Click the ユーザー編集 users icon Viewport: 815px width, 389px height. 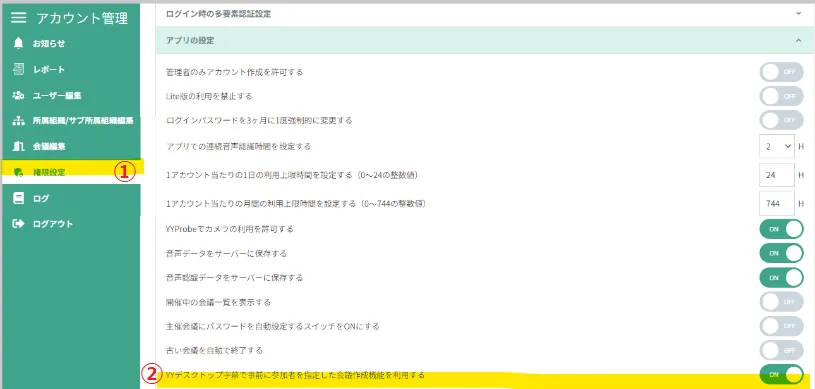(x=19, y=95)
